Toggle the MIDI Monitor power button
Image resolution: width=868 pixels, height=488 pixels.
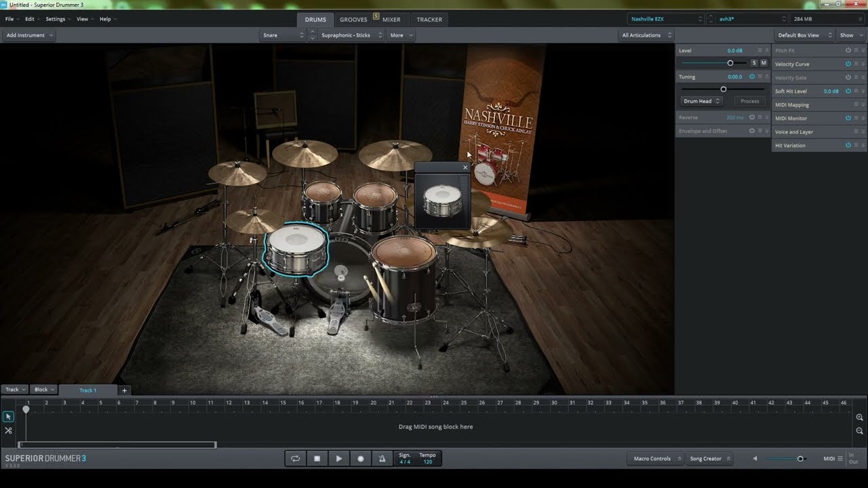[x=848, y=118]
